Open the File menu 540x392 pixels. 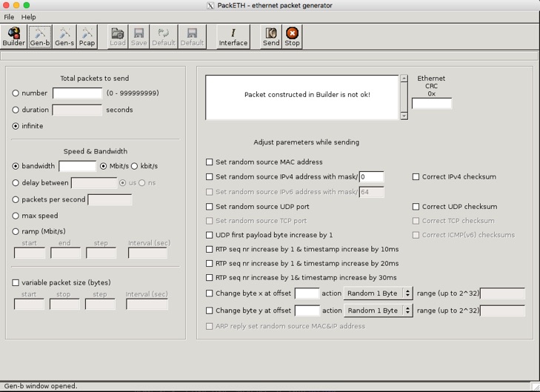pos(9,17)
